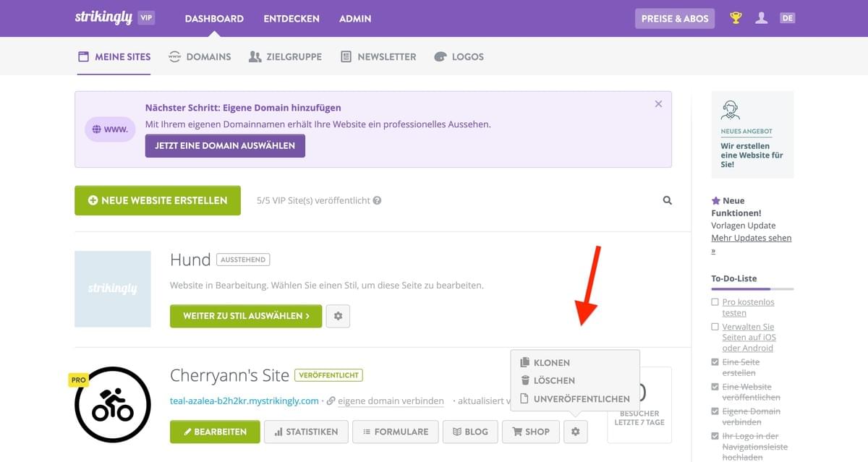Toggle Ihr Logo in der Navigationsleiste checkbox

(x=715, y=436)
